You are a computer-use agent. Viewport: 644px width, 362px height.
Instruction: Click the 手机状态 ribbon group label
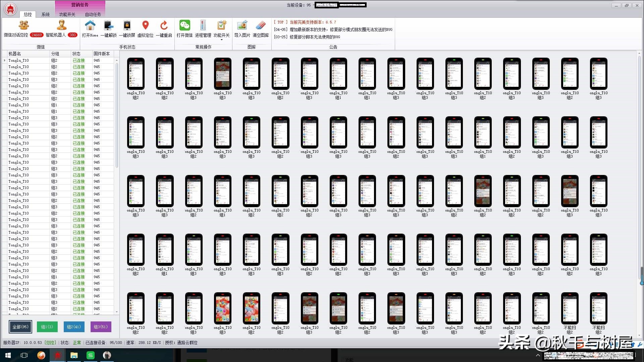click(127, 47)
